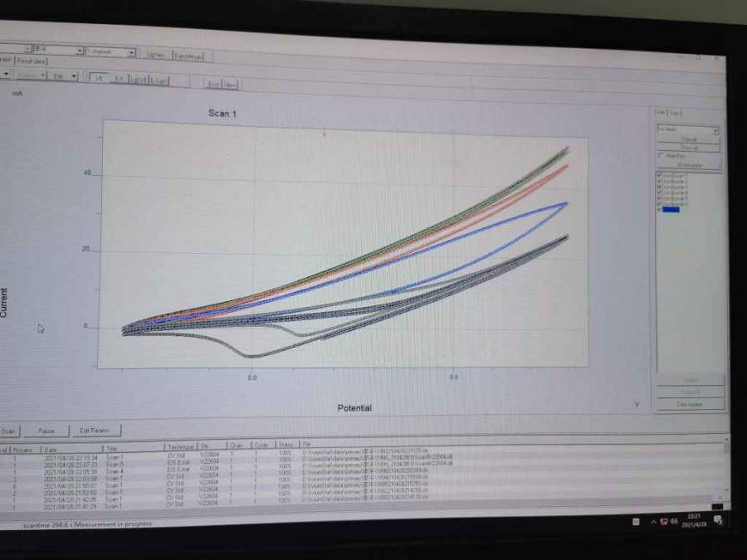Image resolution: width=747 pixels, height=560 pixels.
Task: Open the '1 channel' dropdown
Action: coord(111,52)
